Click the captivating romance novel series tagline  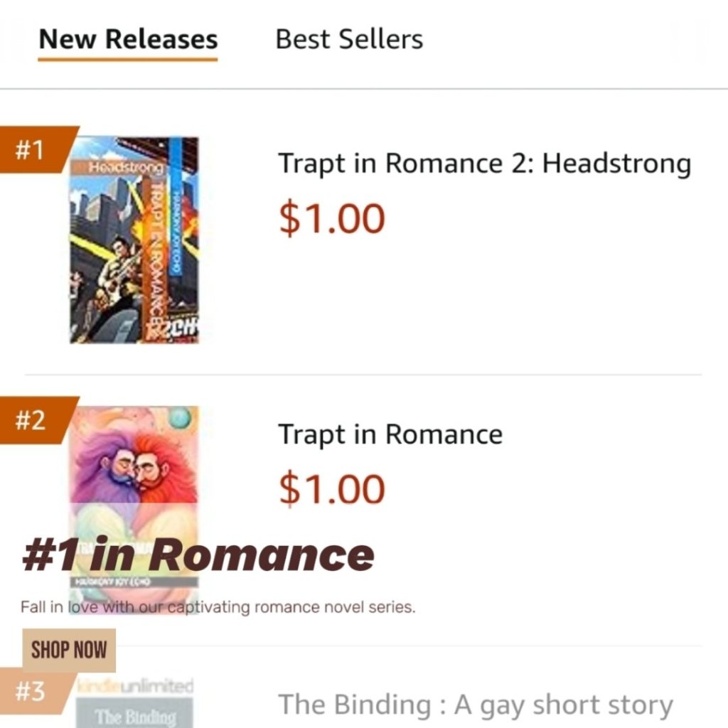218,608
